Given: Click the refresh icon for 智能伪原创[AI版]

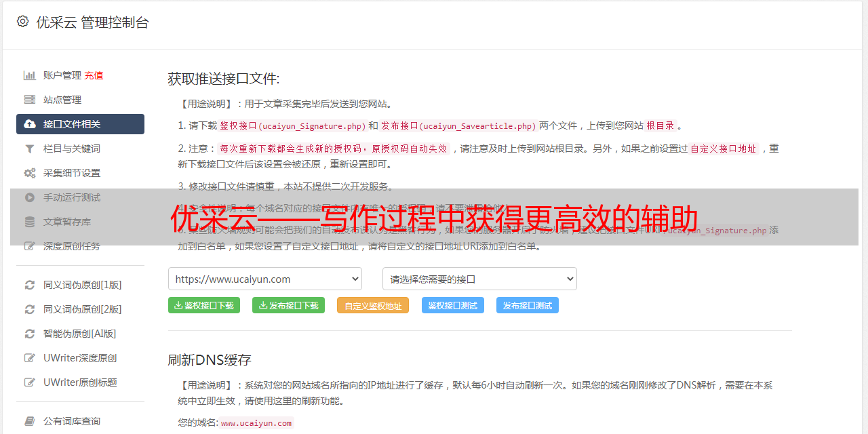Looking at the screenshot, I should point(30,334).
